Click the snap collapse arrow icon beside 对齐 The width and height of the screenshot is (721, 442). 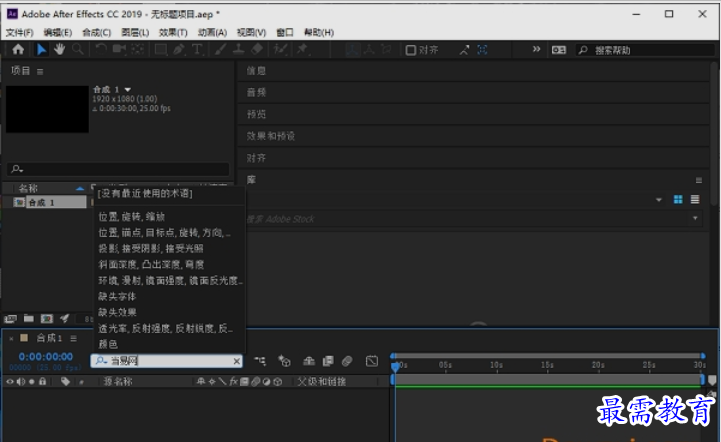464,50
